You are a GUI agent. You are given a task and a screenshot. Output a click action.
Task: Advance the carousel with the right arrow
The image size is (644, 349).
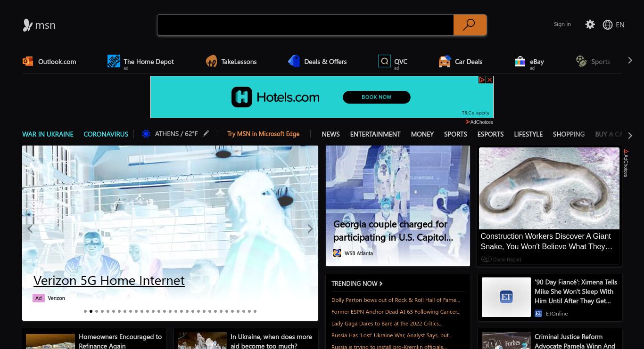[310, 229]
